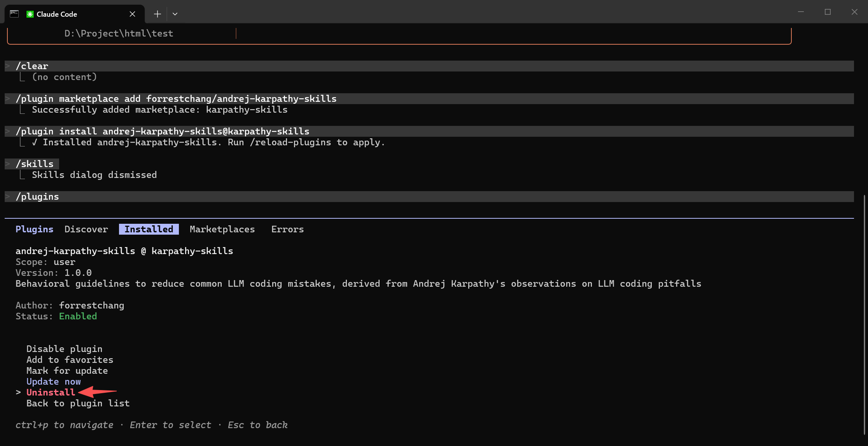Click the green Claude Code tab icon
868x446 pixels.
click(30, 14)
